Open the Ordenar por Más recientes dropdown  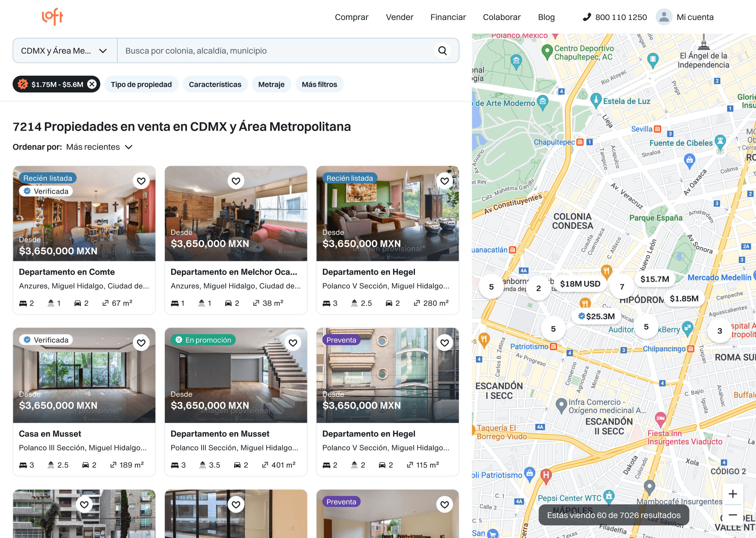(x=99, y=147)
